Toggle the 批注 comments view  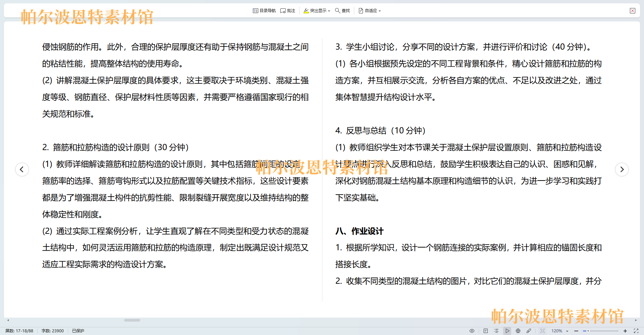tap(288, 11)
